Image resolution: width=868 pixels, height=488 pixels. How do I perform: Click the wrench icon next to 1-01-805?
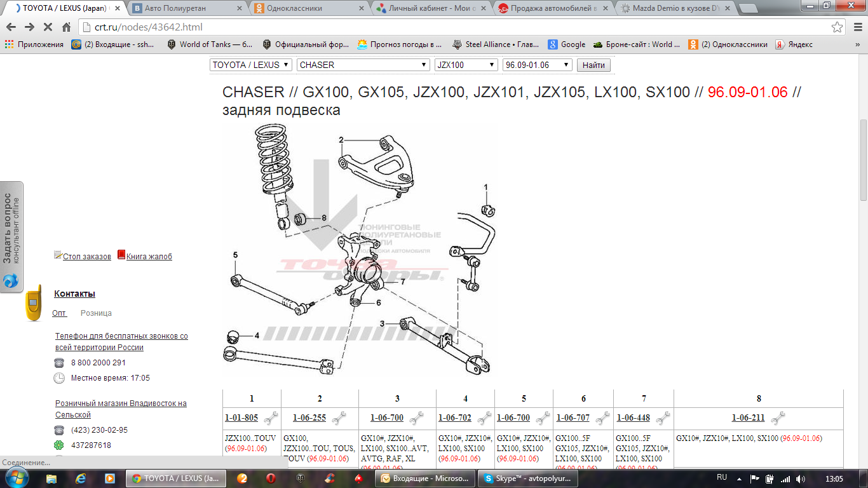point(270,417)
